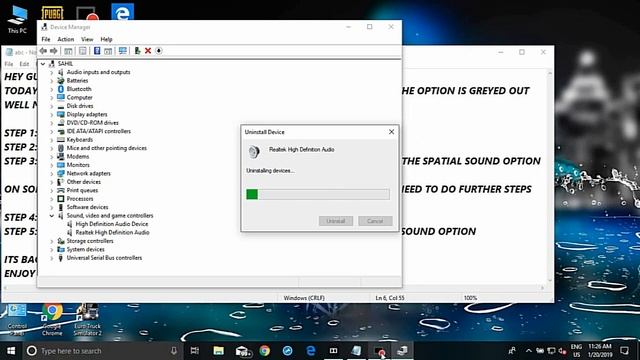This screenshot has width=640, height=360.
Task: Expand the Network adapters category
Action: [51, 173]
